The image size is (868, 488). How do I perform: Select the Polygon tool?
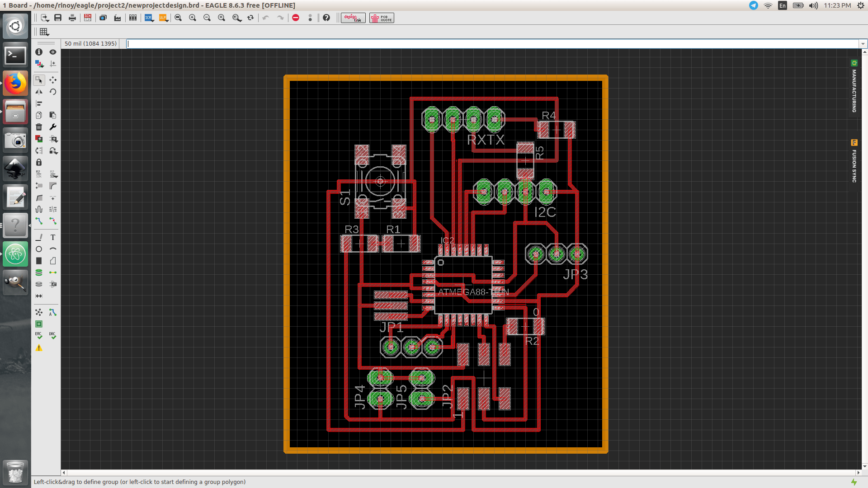(x=53, y=261)
